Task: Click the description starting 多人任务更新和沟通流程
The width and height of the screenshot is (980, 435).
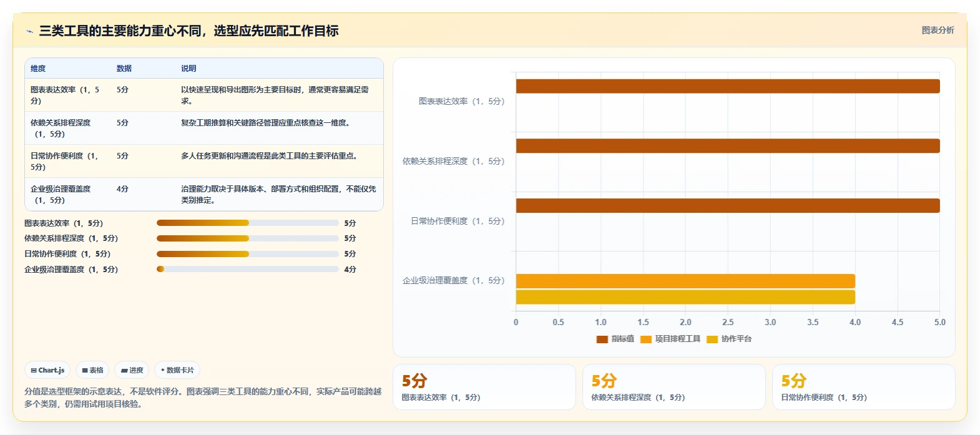Action: pyautogui.click(x=270, y=156)
